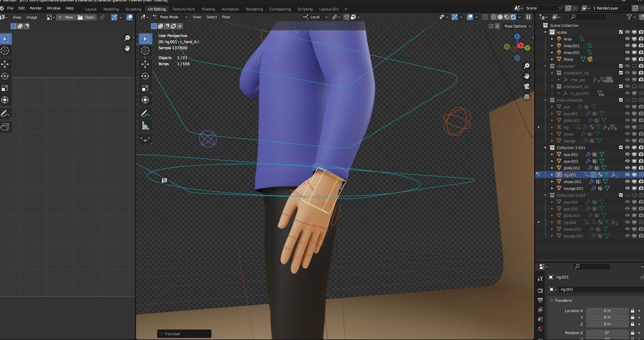Click the 3D viewport zoom magnifier icon
The image size is (644, 340).
[527, 66]
